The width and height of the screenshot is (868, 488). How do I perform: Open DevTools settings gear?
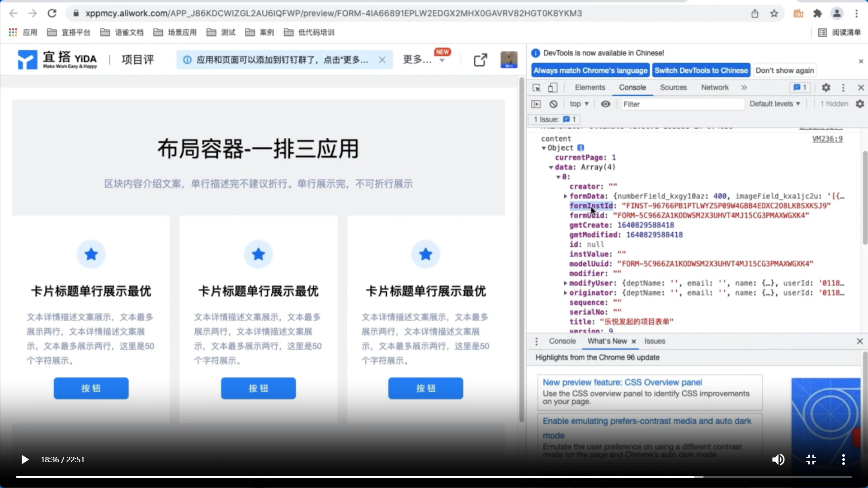826,88
